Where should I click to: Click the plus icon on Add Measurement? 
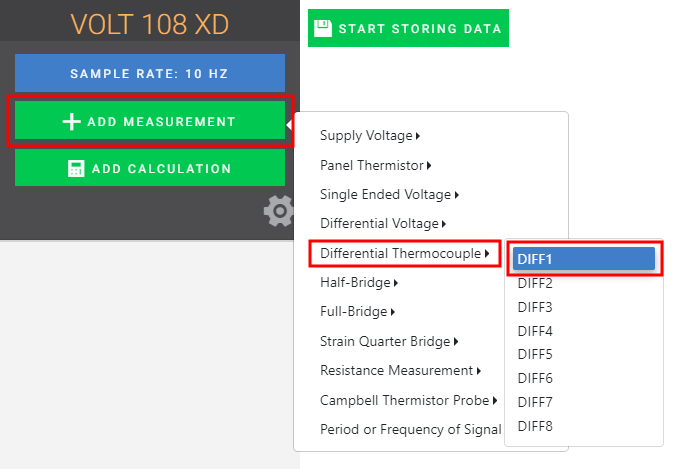(71, 122)
